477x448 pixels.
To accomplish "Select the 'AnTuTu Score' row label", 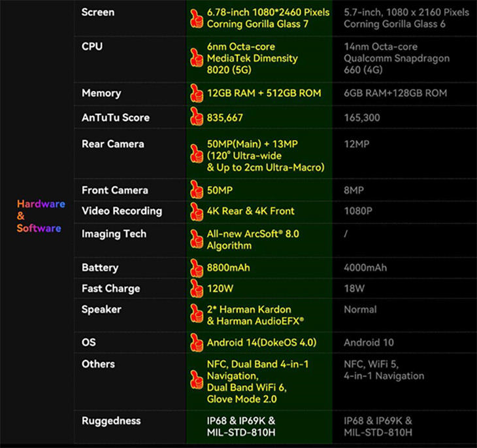I will pos(116,118).
